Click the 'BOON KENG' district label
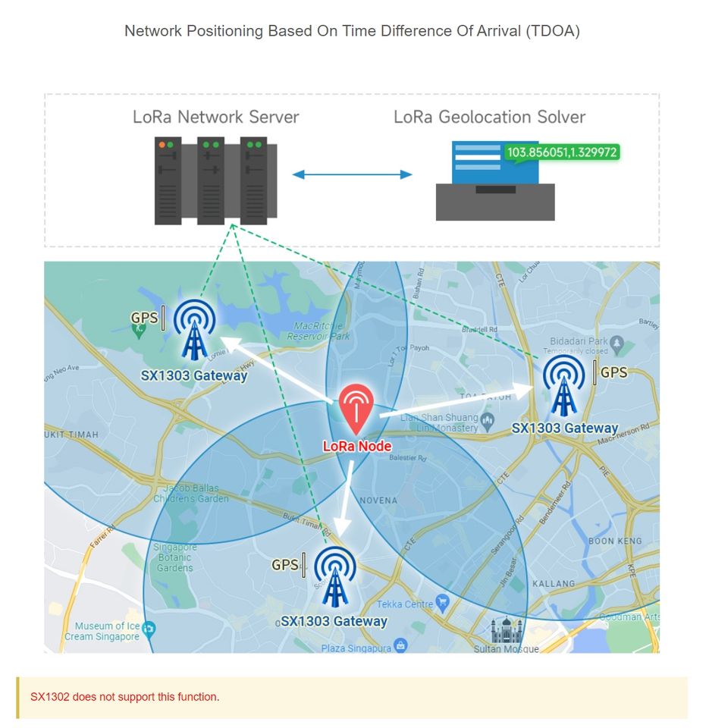 click(615, 541)
